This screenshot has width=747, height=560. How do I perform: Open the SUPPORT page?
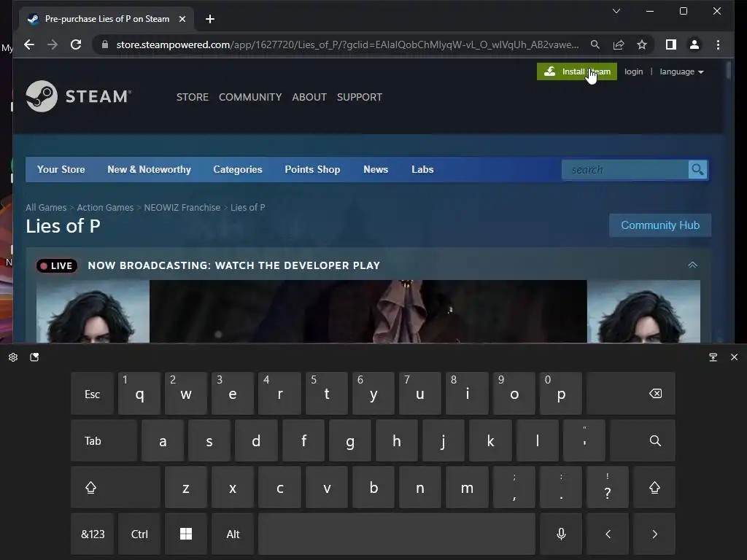[x=360, y=97]
